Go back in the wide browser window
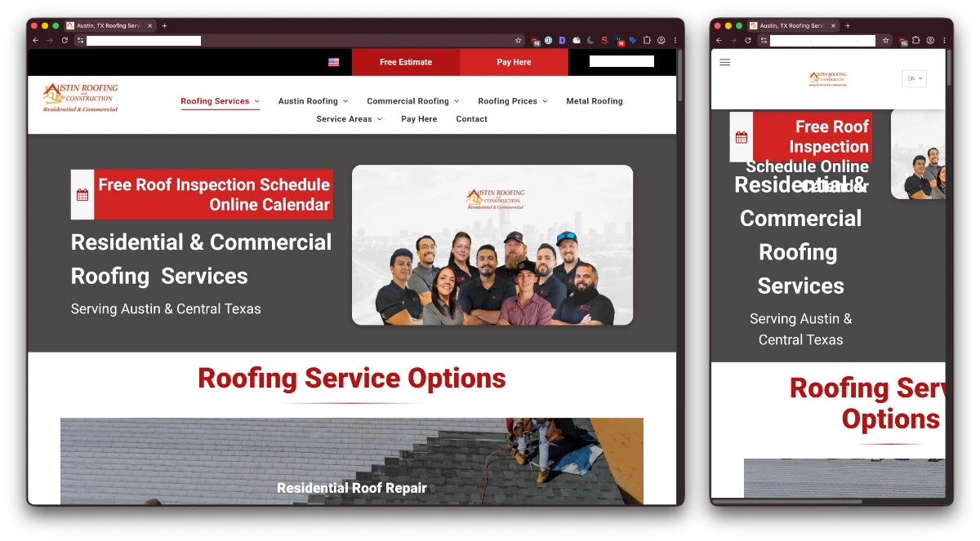The width and height of the screenshot is (980, 541). pyautogui.click(x=35, y=40)
